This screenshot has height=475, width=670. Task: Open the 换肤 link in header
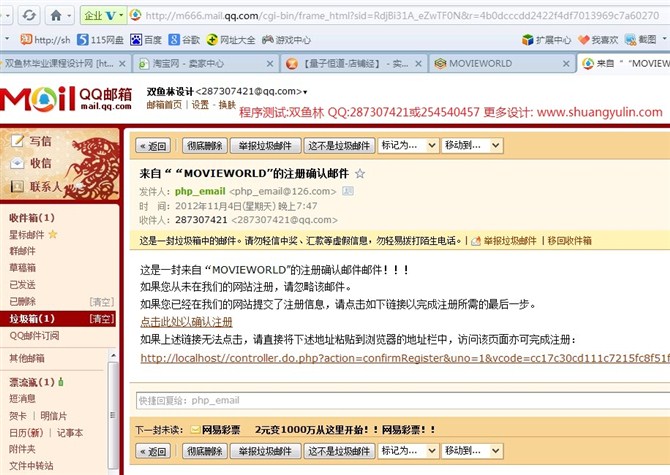[x=227, y=105]
